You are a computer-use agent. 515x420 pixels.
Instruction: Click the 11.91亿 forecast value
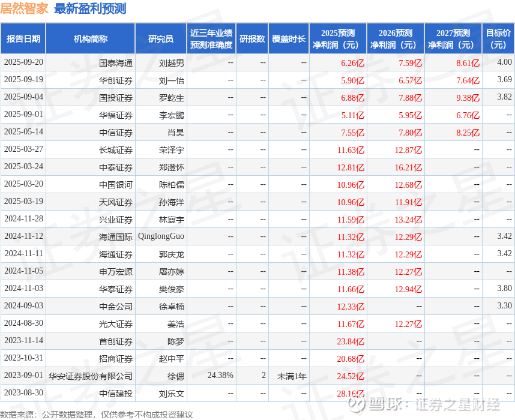coord(408,202)
